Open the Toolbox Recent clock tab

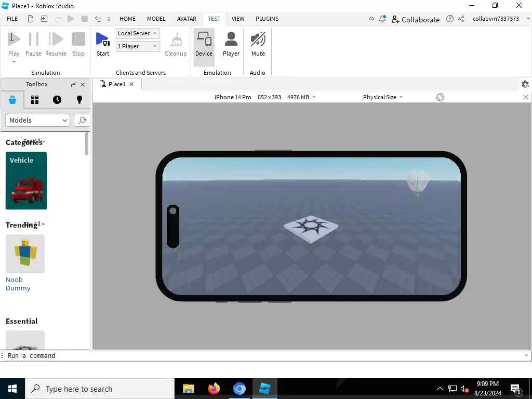(x=57, y=100)
